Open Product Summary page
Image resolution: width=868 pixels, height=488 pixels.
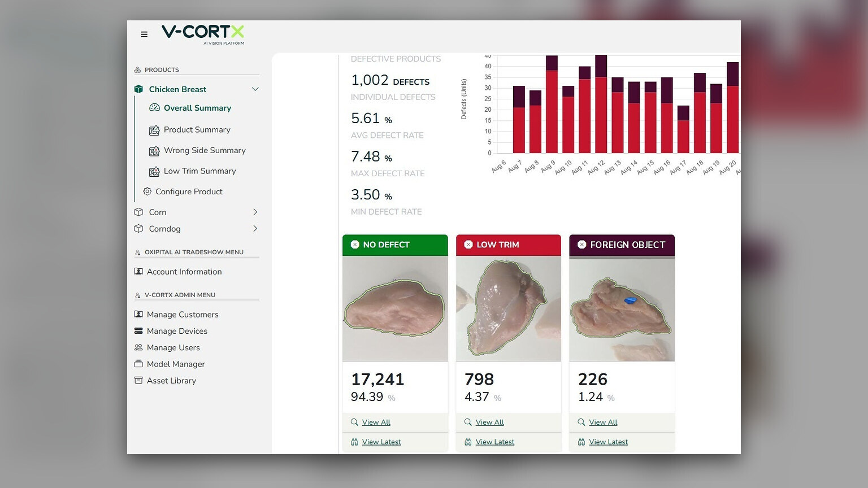(x=197, y=130)
